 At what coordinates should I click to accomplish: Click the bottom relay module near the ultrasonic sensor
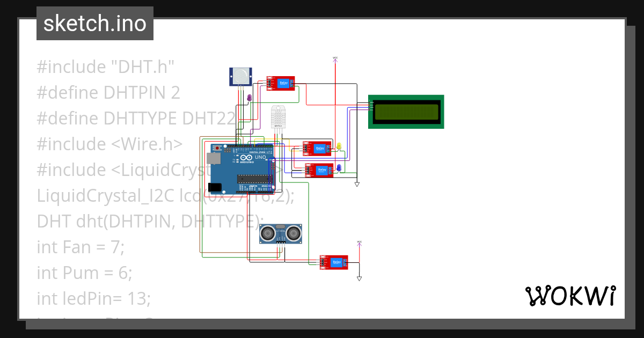[334, 262]
